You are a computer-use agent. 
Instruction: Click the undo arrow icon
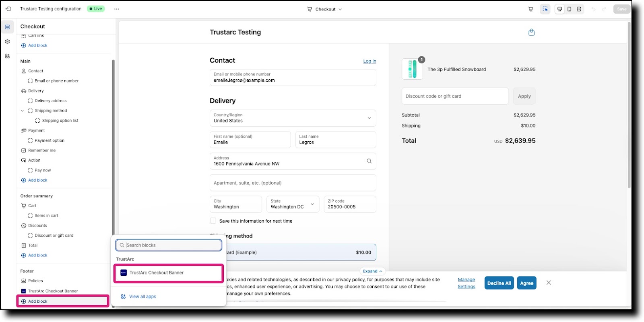[x=593, y=9]
